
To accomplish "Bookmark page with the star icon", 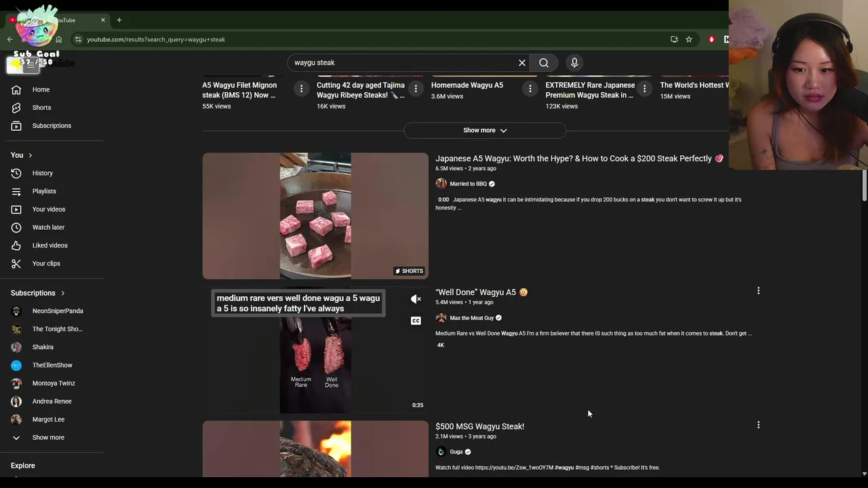I will pos(689,39).
